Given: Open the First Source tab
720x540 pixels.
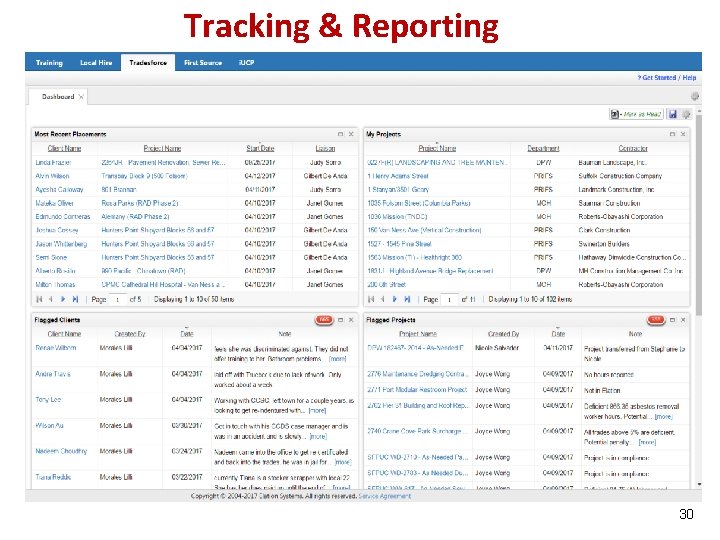Looking at the screenshot, I should pyautogui.click(x=202, y=62).
